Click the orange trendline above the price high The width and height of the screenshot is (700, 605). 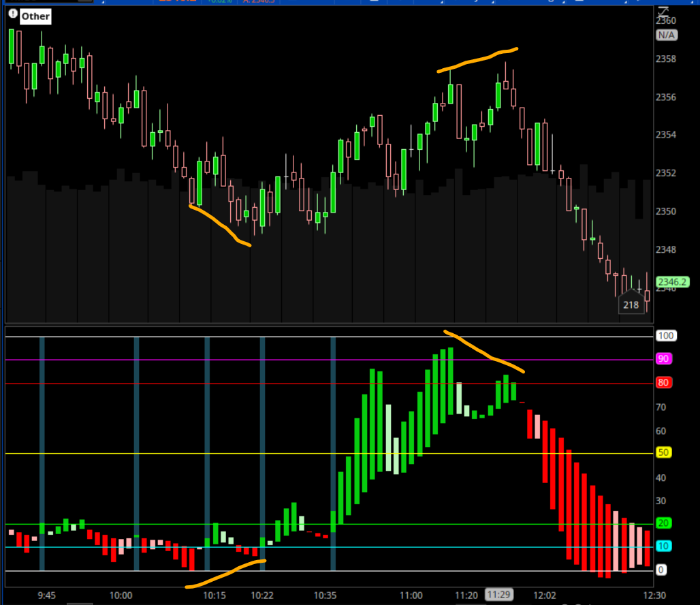coord(477,59)
